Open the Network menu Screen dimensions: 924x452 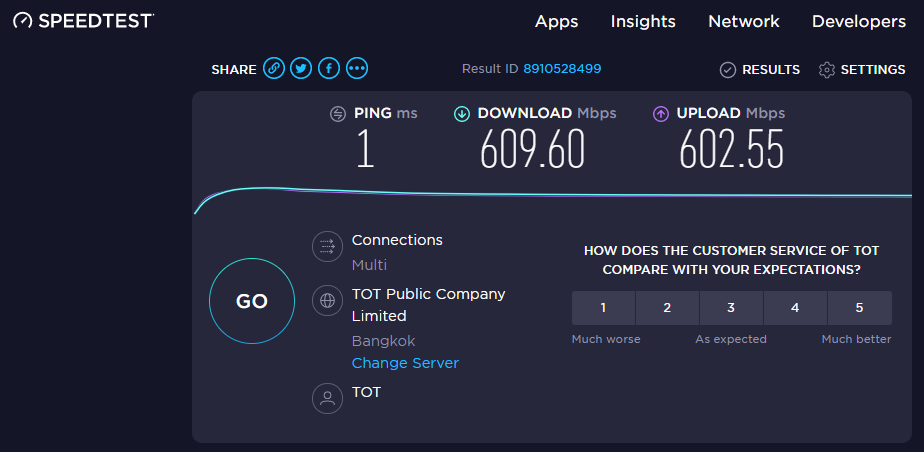744,22
